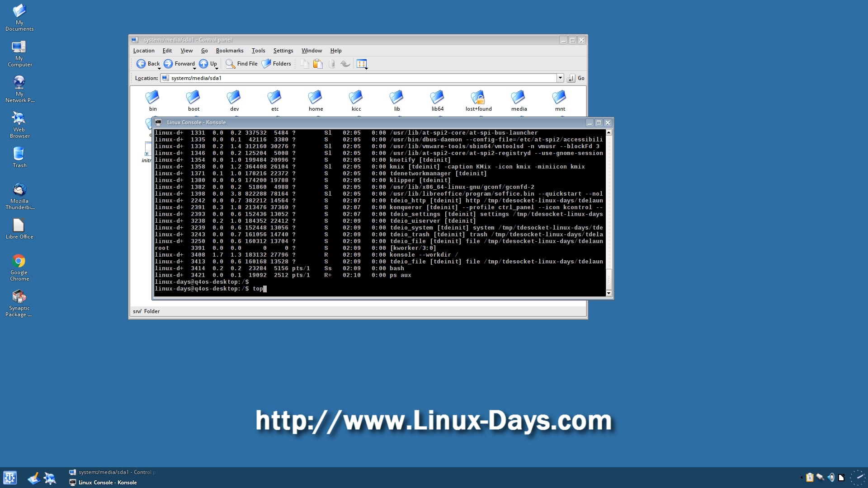This screenshot has height=488, width=868.
Task: Click Konsole scrollbar up arrow
Action: [609, 132]
